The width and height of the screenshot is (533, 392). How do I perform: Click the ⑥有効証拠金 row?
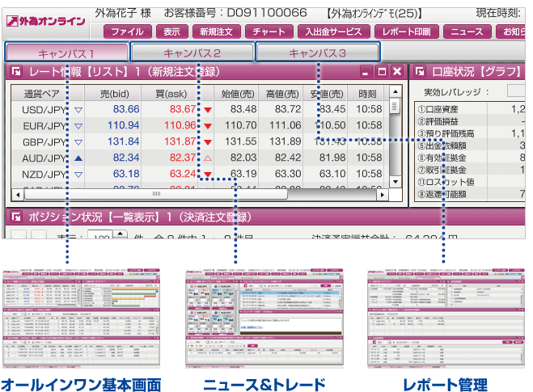tap(471, 158)
